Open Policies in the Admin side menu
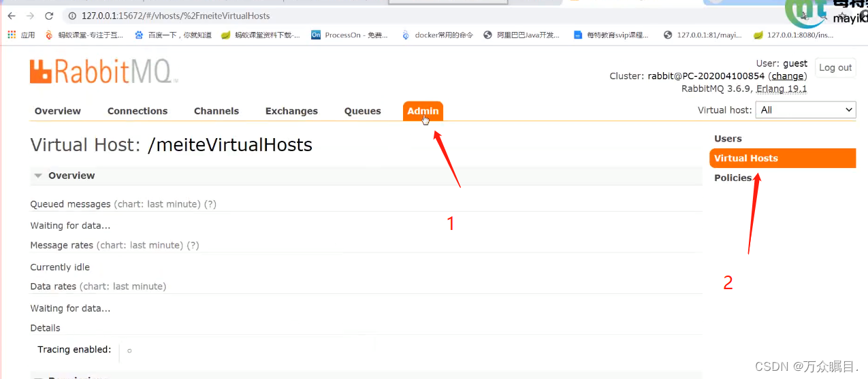Image resolution: width=868 pixels, height=379 pixels. tap(733, 178)
